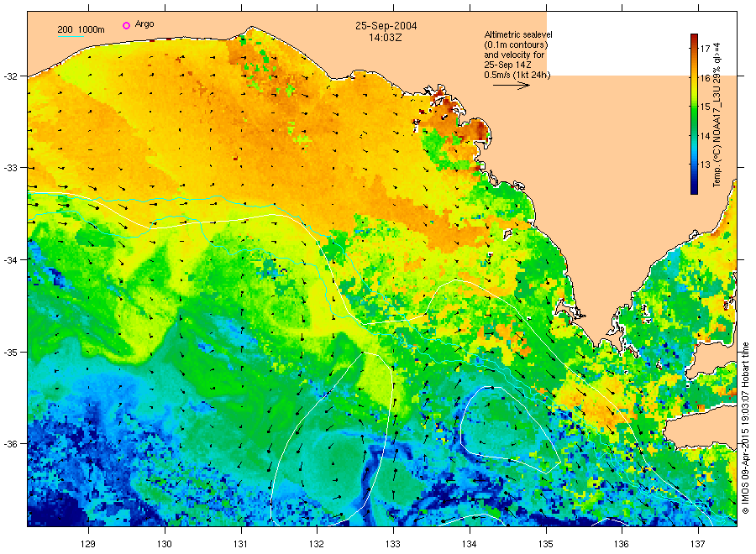Screen dimensions: 756x554
Task: Click the longitude label '135'
Action: 546,544
